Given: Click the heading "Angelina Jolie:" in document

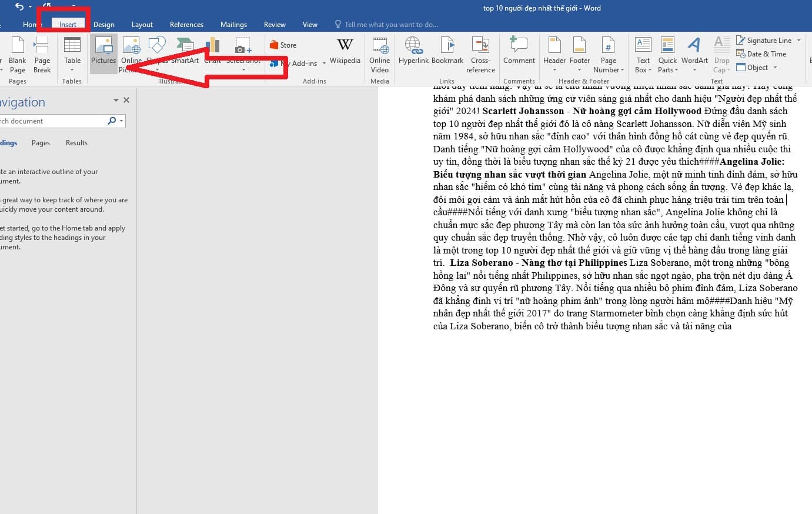Looking at the screenshot, I should tap(752, 162).
